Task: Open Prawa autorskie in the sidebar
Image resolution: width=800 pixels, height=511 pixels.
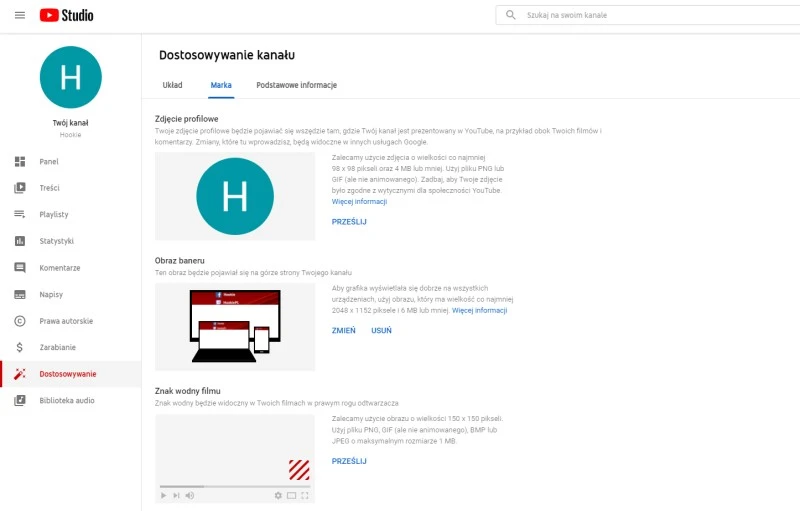Action: click(x=66, y=321)
